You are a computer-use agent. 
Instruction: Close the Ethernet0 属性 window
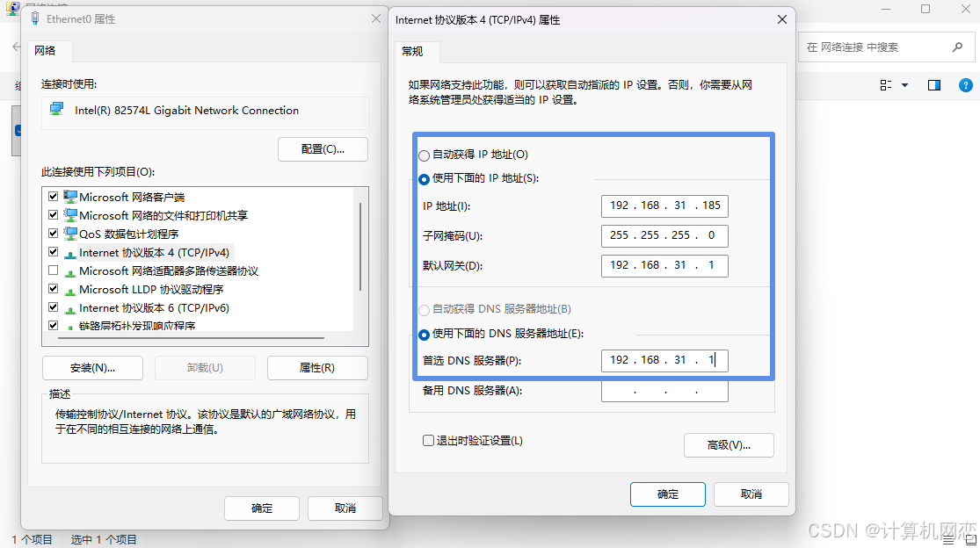coord(375,18)
